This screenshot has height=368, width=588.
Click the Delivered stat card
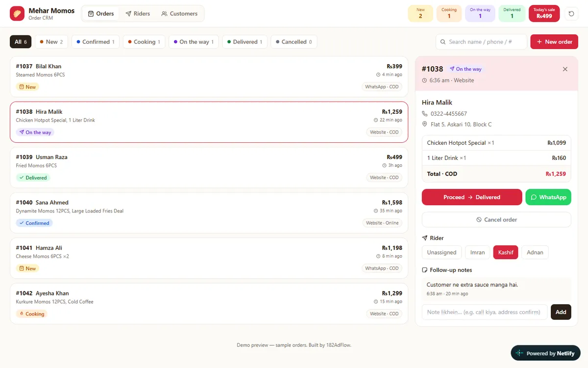coord(512,14)
